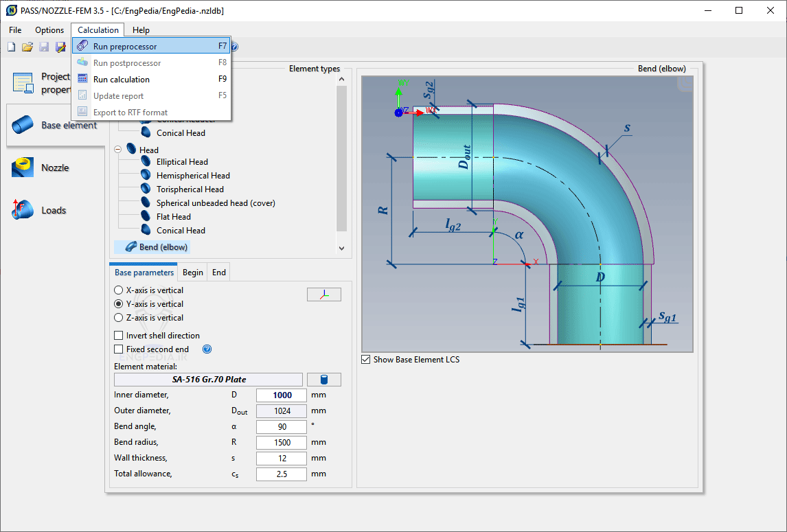Switch to the Begin tab
The width and height of the screenshot is (787, 532).
(192, 272)
